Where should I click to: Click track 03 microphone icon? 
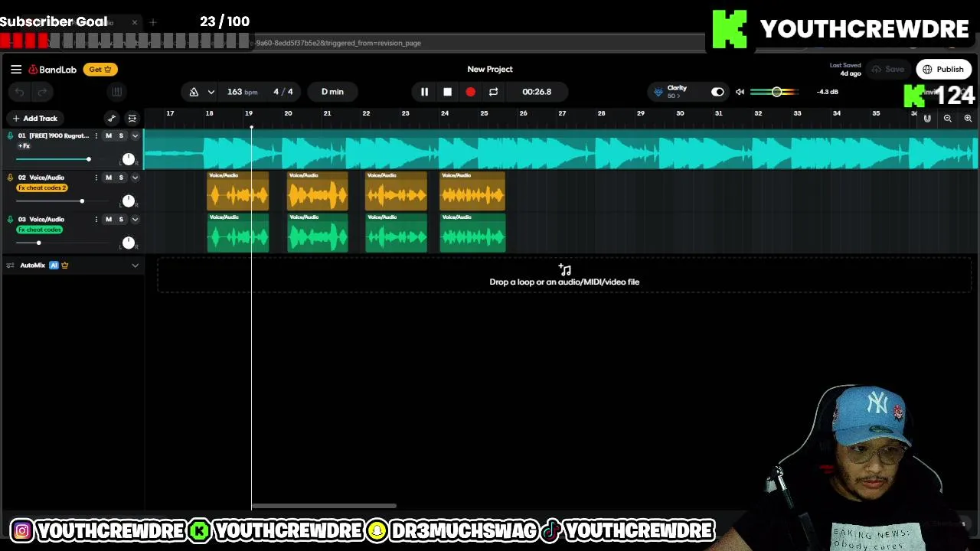coord(10,220)
